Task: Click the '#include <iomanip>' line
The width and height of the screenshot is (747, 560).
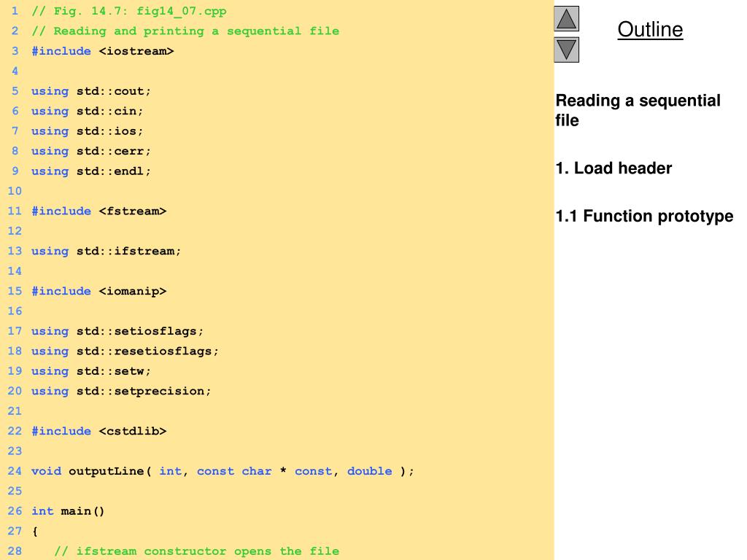Action: [98, 291]
